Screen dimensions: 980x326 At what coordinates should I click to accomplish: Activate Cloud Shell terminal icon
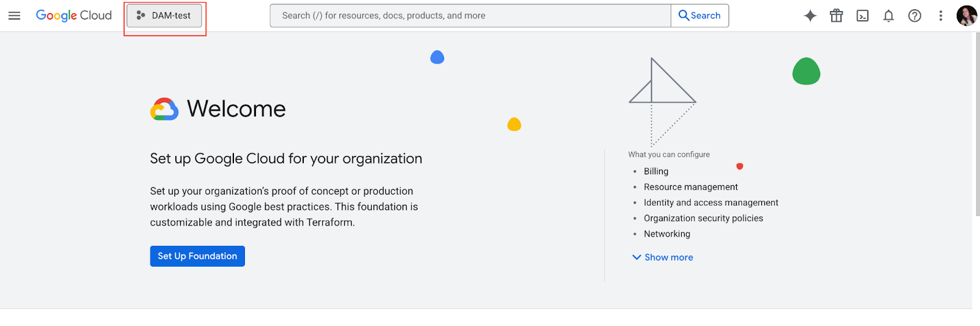[x=862, y=16]
